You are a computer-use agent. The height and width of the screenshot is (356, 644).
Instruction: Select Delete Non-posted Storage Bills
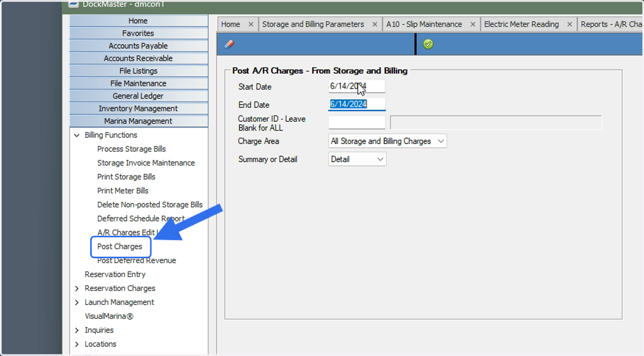pyautogui.click(x=150, y=205)
